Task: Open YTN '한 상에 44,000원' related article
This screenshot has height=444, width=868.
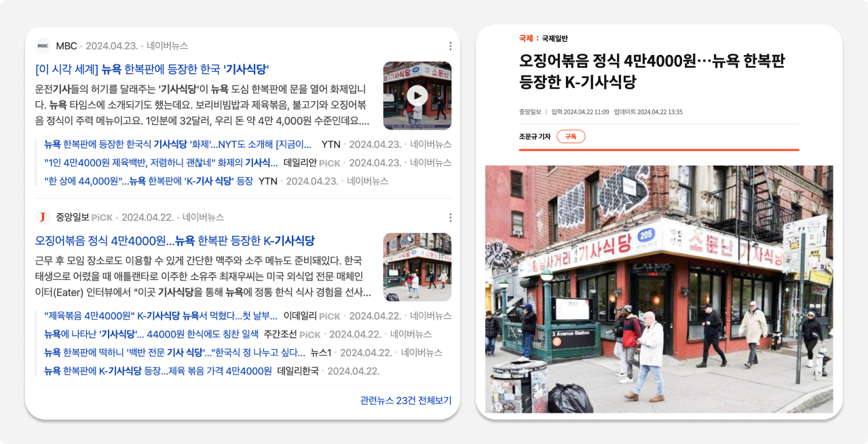Action: pos(149,181)
